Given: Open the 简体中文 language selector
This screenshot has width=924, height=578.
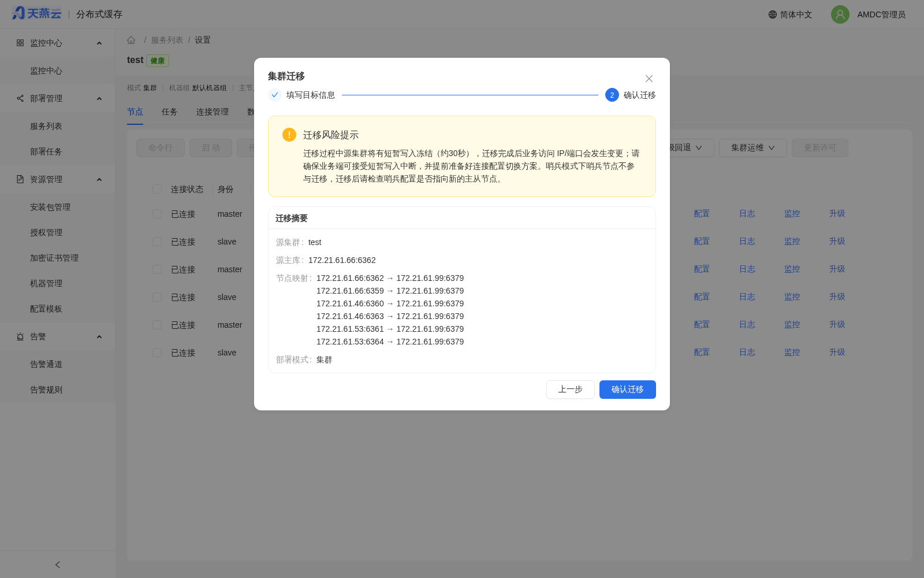Looking at the screenshot, I should [790, 14].
